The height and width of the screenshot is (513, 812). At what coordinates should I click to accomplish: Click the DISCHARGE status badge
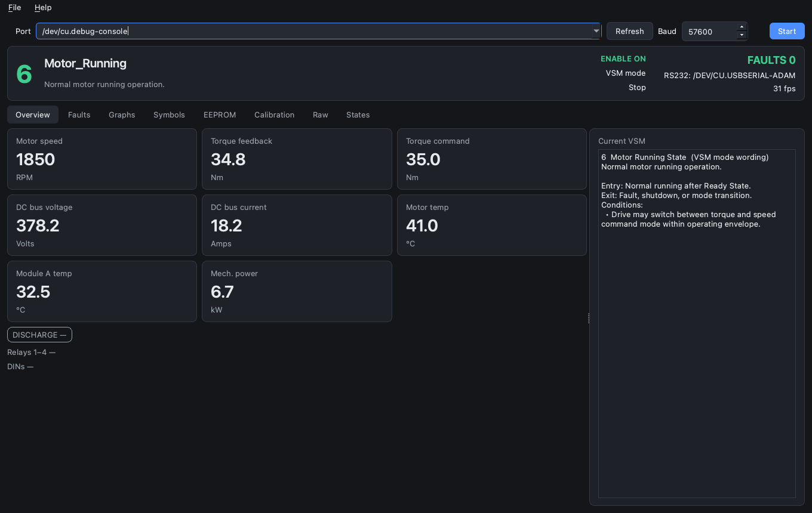(39, 335)
